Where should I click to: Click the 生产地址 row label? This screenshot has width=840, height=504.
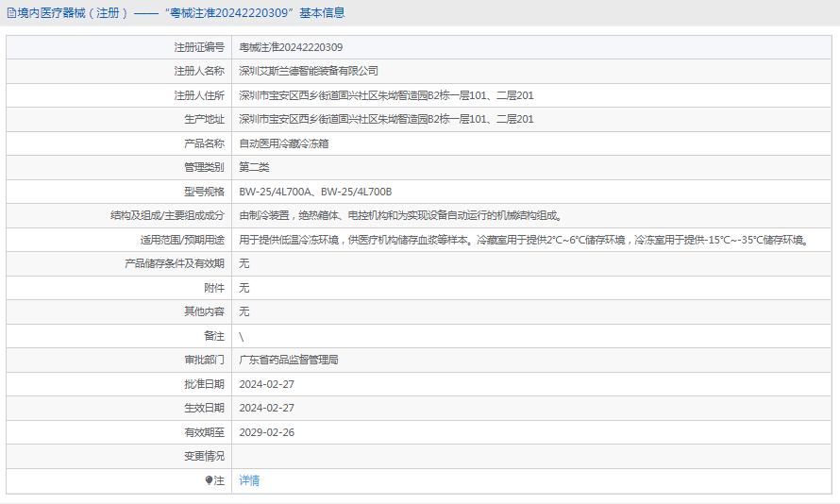click(x=205, y=120)
